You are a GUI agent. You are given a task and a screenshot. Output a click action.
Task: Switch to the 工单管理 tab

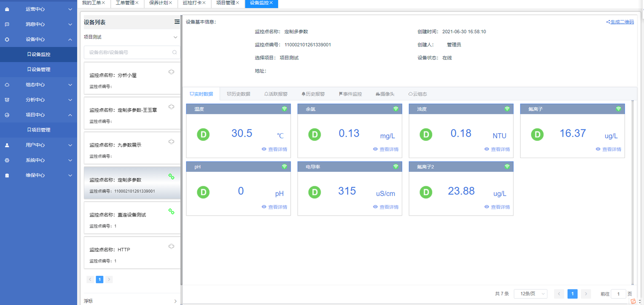[128, 3]
